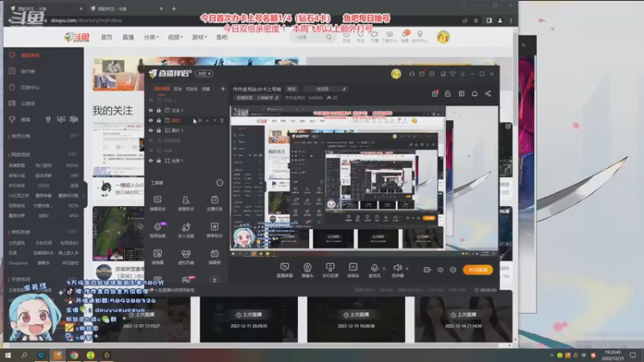
Task: Toggle visibility eye of 图片 1 layer
Action: click(151, 130)
